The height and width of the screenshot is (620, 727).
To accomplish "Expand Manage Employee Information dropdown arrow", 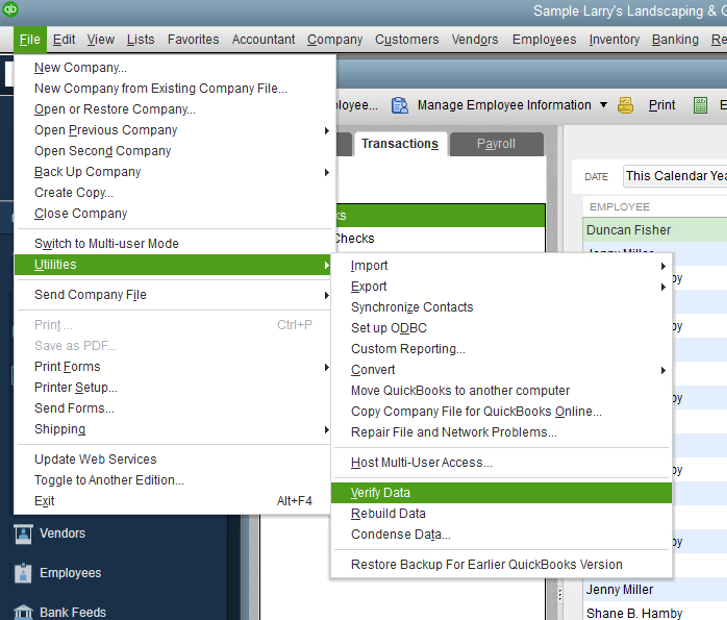I will tap(603, 105).
